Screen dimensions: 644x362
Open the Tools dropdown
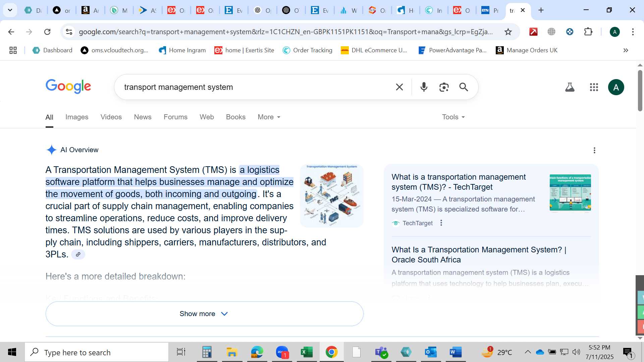click(x=453, y=117)
